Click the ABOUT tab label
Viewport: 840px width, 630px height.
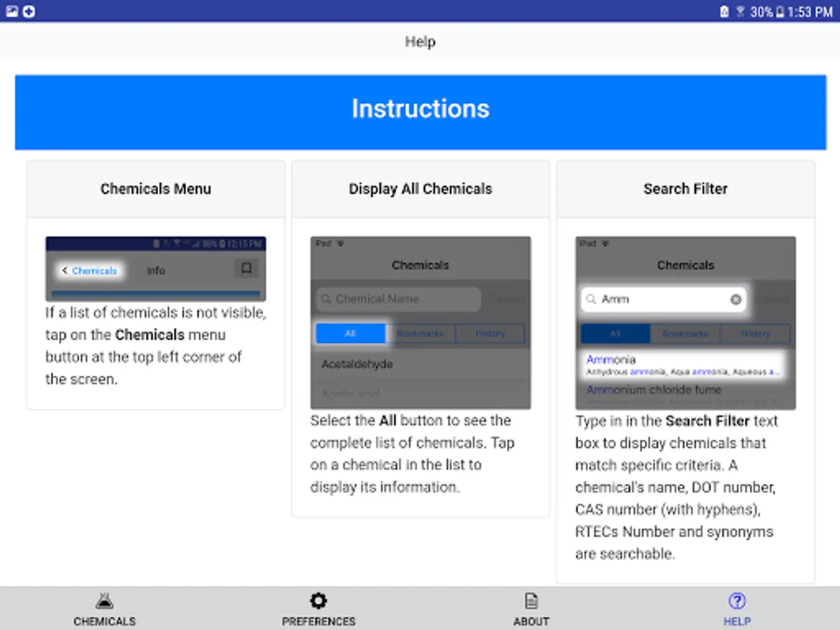(531, 621)
